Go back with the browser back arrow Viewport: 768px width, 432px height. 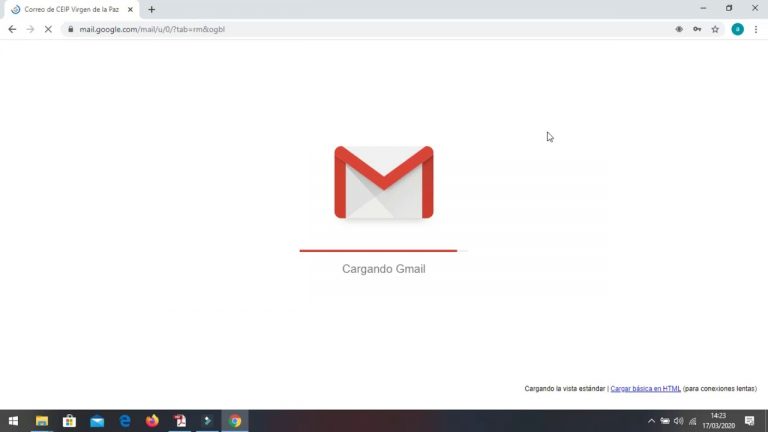(12, 29)
